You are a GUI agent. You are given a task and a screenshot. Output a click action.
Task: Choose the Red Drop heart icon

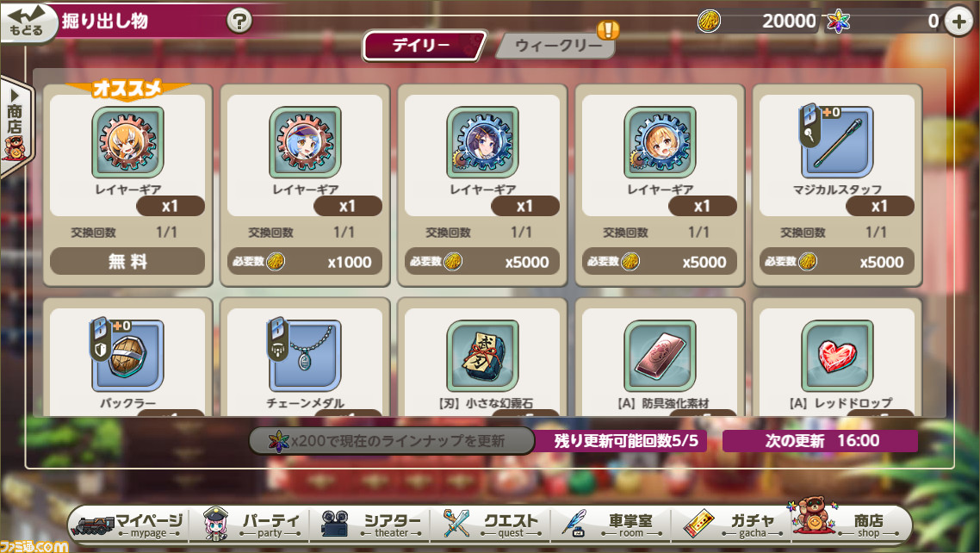point(837,356)
